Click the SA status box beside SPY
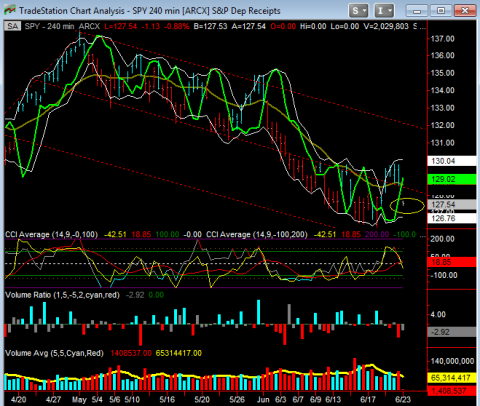This screenshot has height=406, width=480. pos(12,26)
